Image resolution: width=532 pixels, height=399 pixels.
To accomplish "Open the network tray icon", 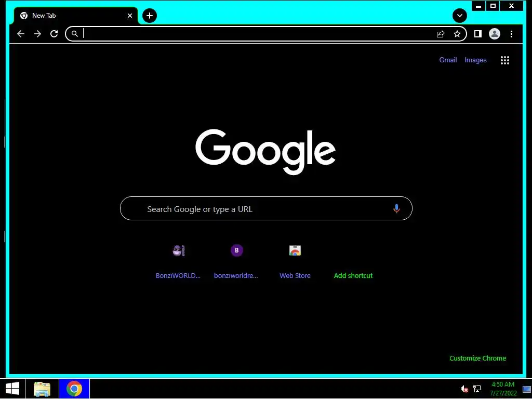I will coord(477,389).
